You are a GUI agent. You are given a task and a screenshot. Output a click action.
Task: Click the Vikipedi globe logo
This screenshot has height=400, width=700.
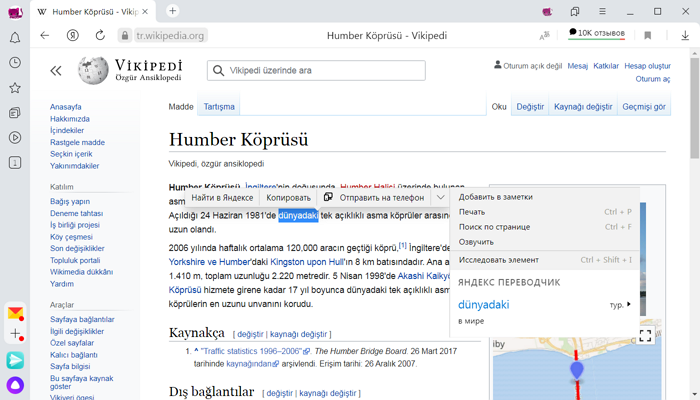point(93,71)
